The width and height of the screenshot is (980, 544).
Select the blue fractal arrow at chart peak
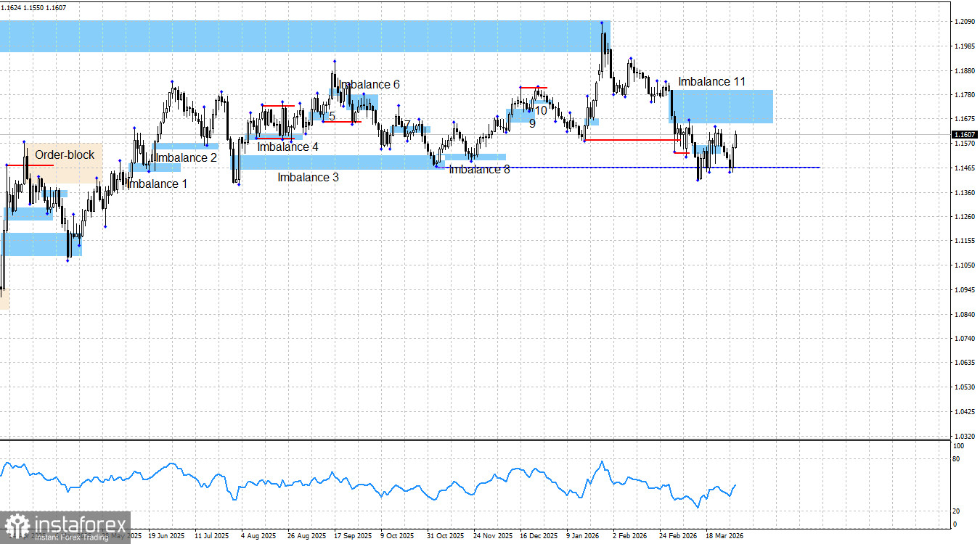(602, 21)
